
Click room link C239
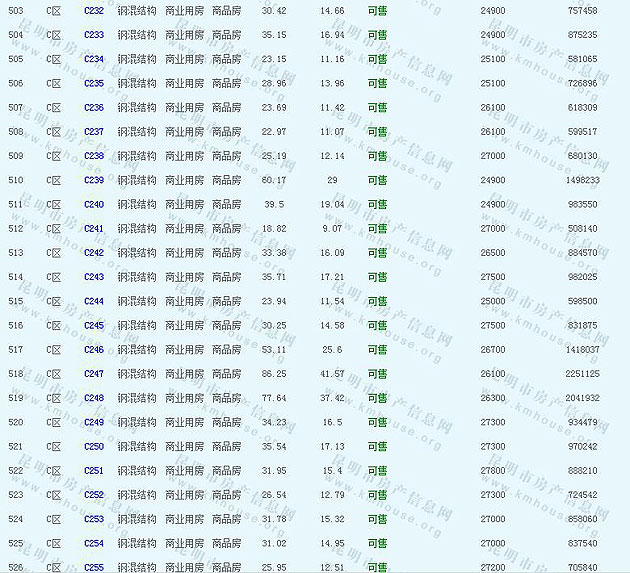click(x=94, y=180)
